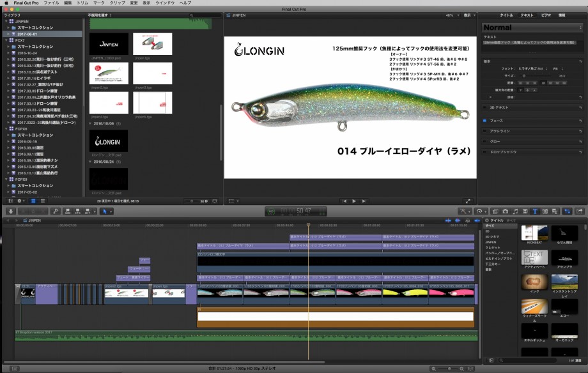Enable the ドロップシャドウ checkbox
Screen dimensions: 588x373
484,152
